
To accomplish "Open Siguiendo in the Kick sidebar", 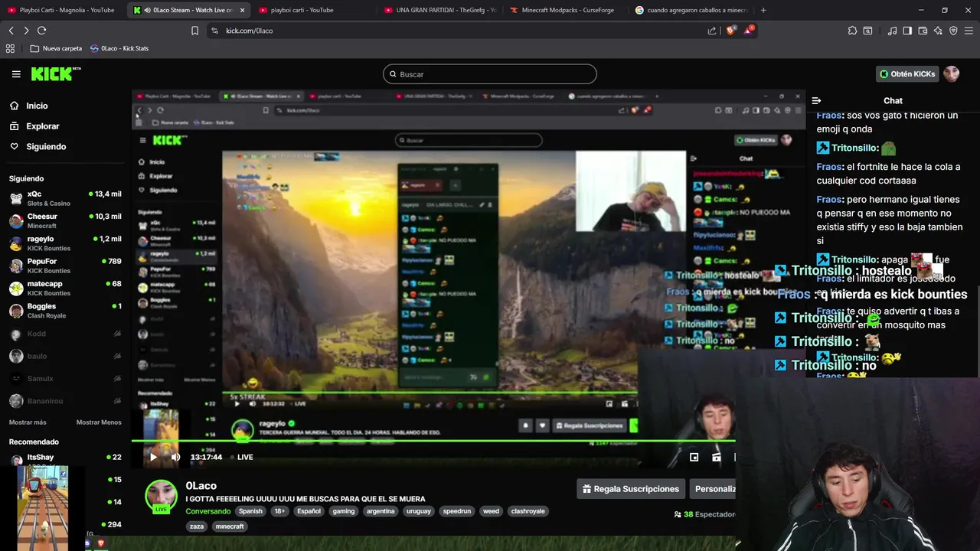I will (46, 146).
